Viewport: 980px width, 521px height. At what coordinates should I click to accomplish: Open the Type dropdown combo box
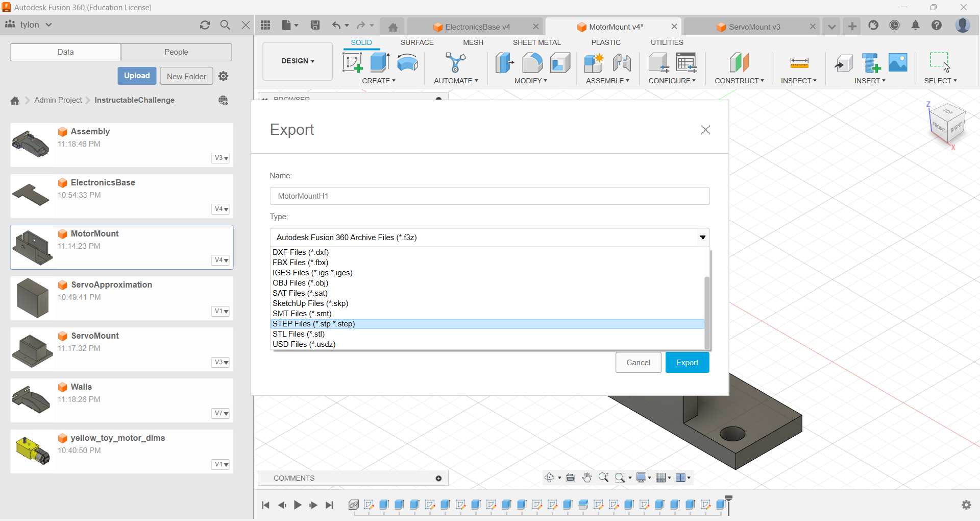click(x=489, y=237)
